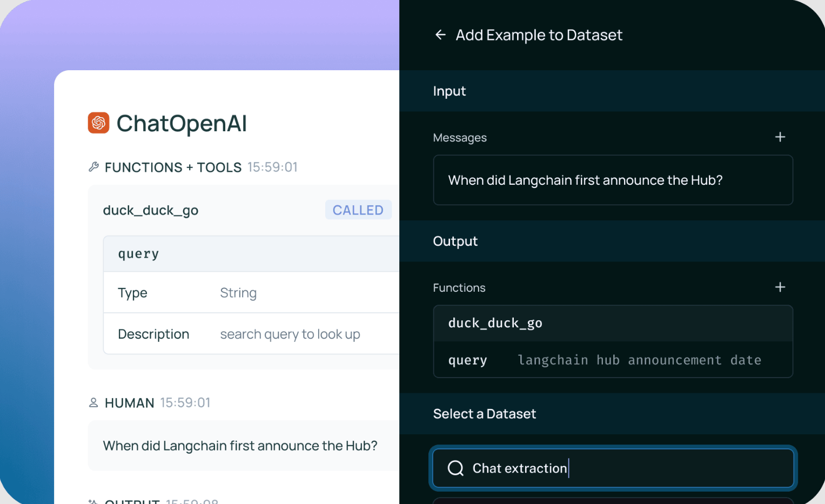Screen dimensions: 825x504
Task: Click the HUMAN timestamp 15:59:01
Action: pyautogui.click(x=185, y=403)
